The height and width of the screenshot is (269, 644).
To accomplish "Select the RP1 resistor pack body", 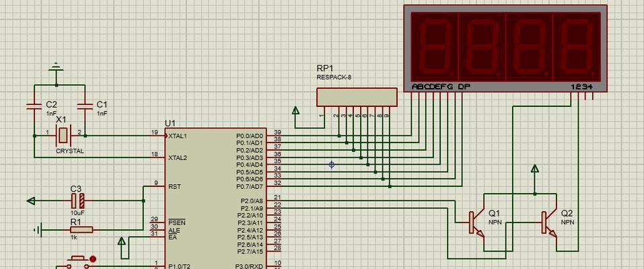I will [357, 98].
